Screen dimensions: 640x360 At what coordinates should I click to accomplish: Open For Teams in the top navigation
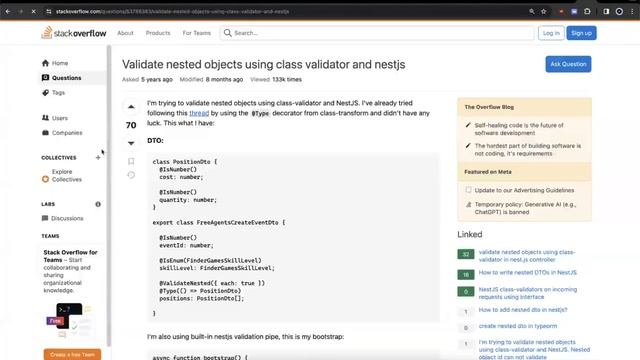[197, 33]
